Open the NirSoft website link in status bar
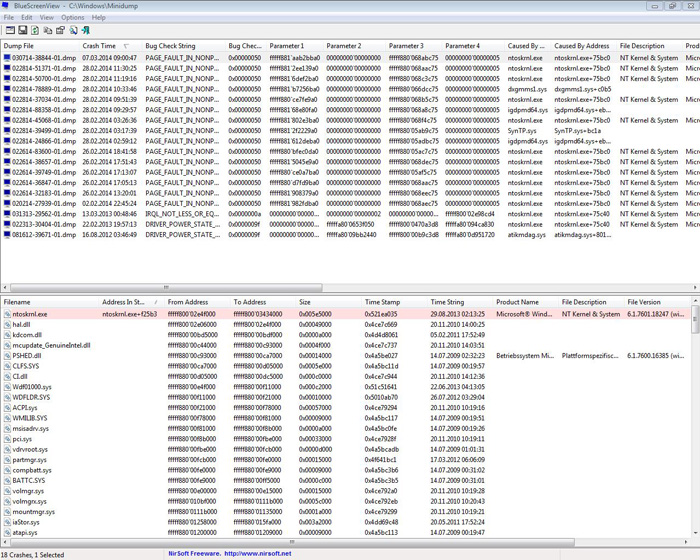The width and height of the screenshot is (700, 560). click(x=229, y=553)
